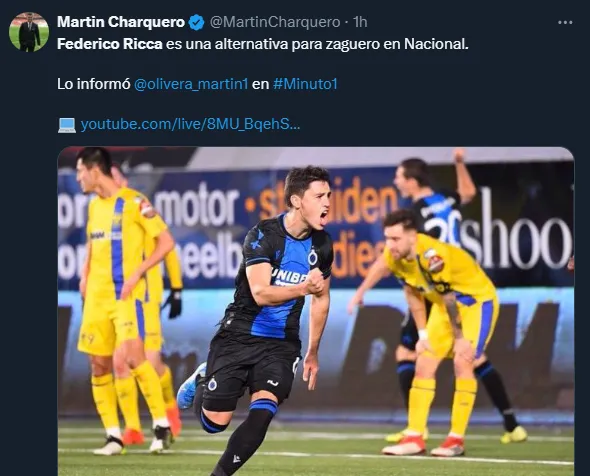This screenshot has height=476, width=590.
Task: Click the bold Federico Ricca text
Action: (109, 44)
